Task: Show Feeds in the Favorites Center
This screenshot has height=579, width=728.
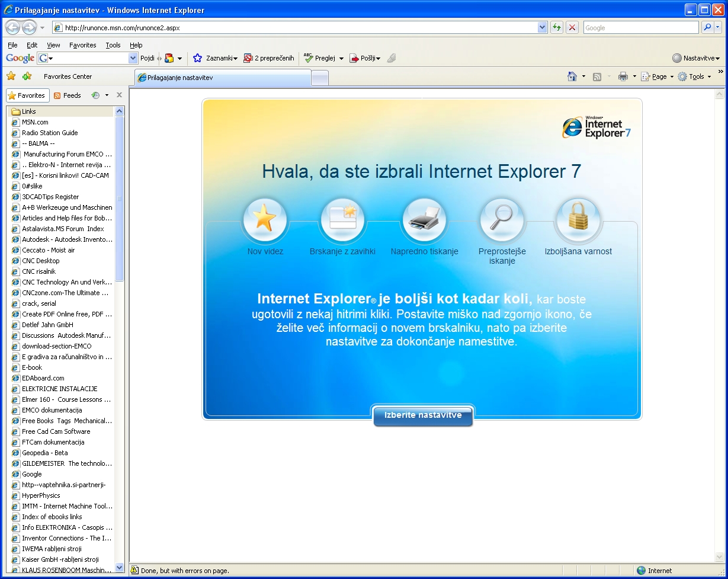Action: click(x=68, y=95)
